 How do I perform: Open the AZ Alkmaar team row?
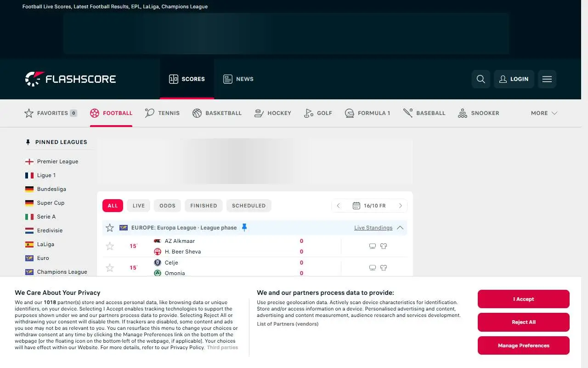pos(175,241)
